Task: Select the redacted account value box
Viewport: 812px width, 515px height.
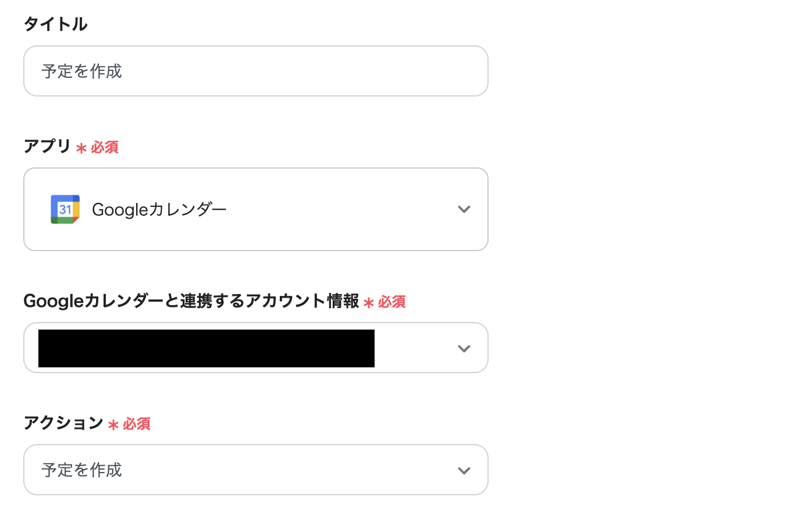Action: pyautogui.click(x=206, y=348)
